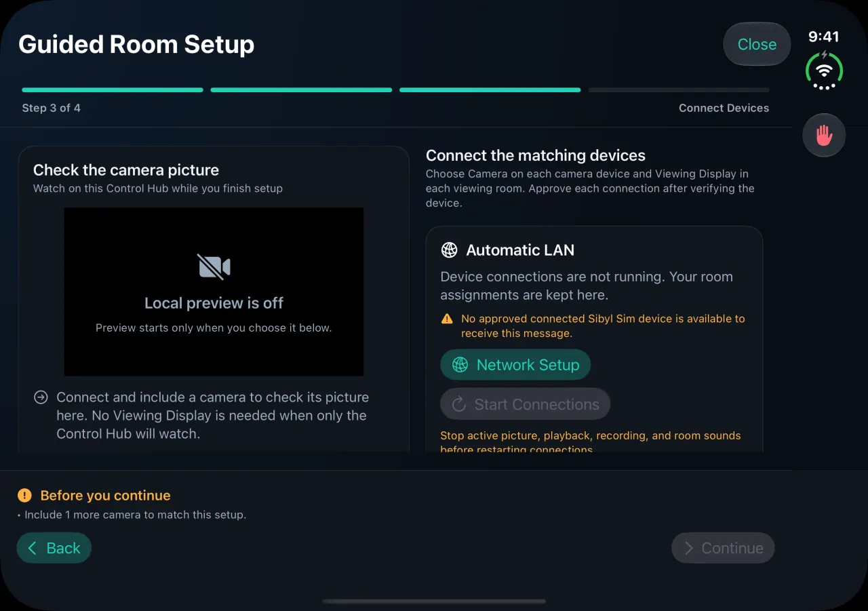Click the warning triangle icon
The height and width of the screenshot is (611, 868).
coord(447,319)
